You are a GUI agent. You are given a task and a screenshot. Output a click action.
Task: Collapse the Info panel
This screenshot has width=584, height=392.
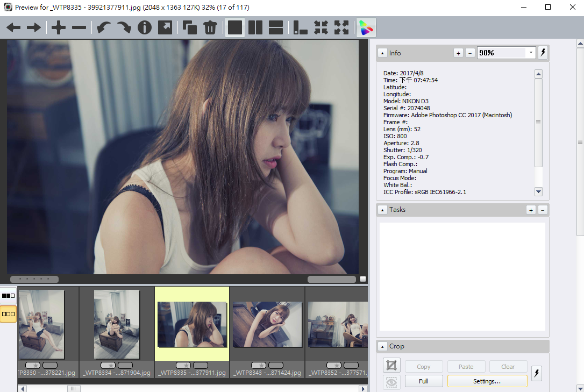click(x=382, y=53)
